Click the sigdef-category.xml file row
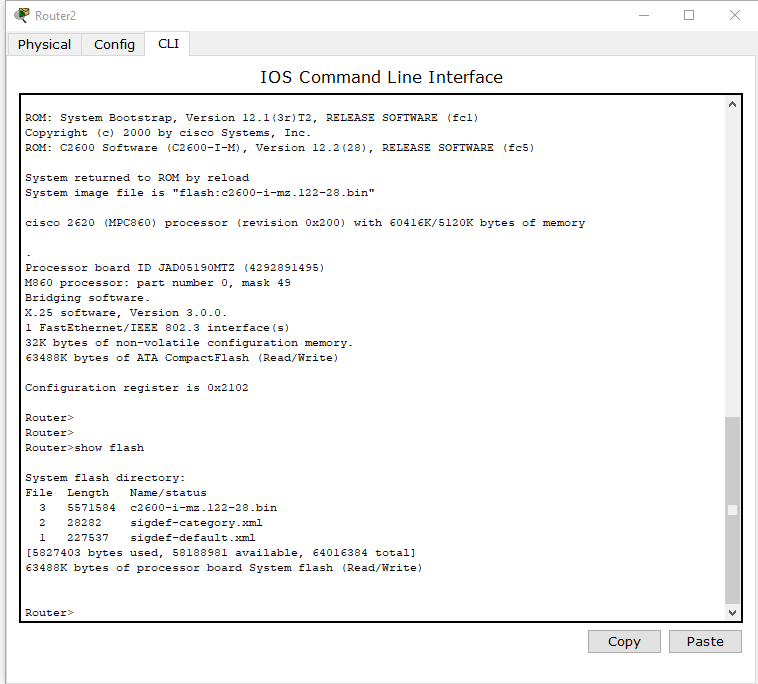Viewport: 758px width, 684px height. click(151, 523)
